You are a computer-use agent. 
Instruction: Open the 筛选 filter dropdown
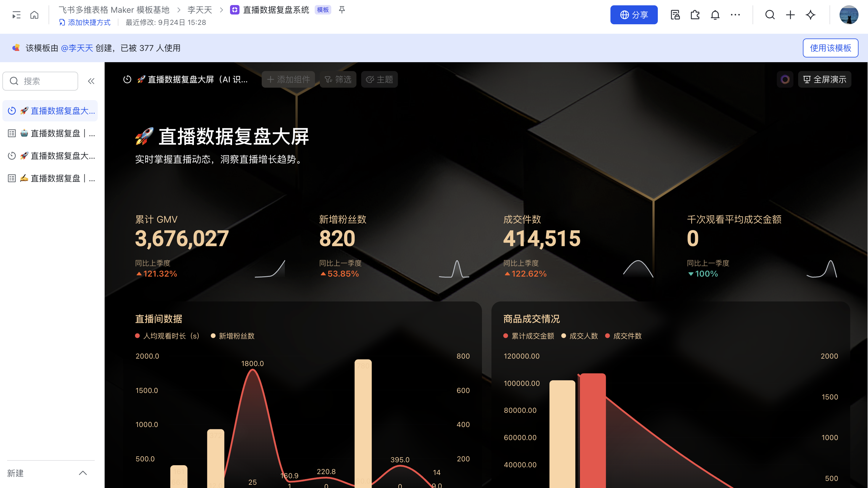338,80
